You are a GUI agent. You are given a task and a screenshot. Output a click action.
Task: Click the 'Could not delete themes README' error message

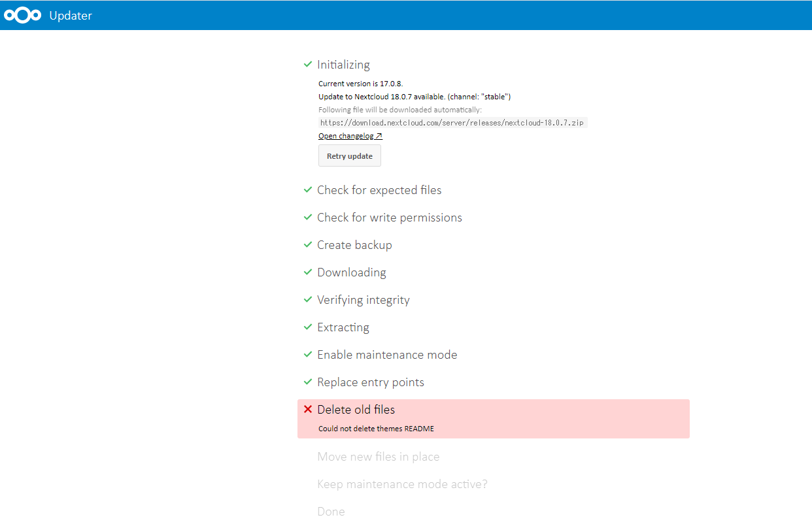[376, 429]
